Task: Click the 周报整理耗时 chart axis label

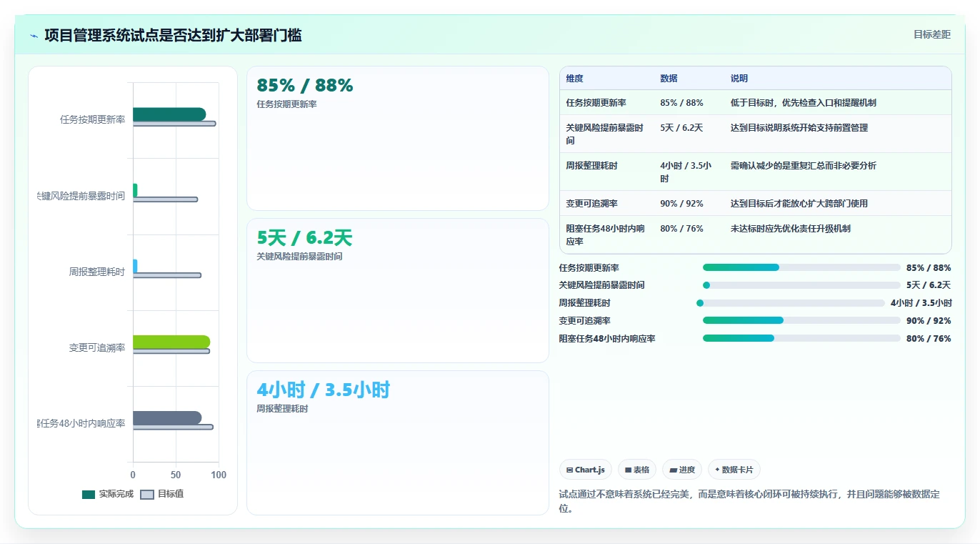Action: tap(97, 272)
